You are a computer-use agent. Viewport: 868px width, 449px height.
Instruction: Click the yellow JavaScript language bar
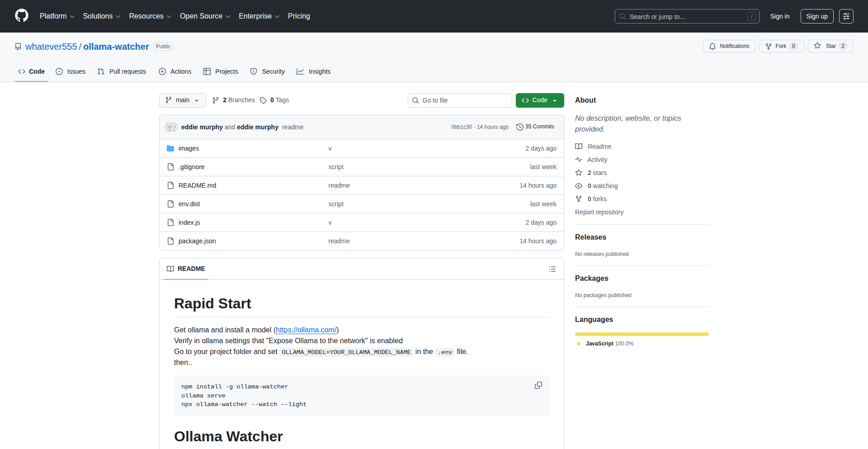coord(642,334)
